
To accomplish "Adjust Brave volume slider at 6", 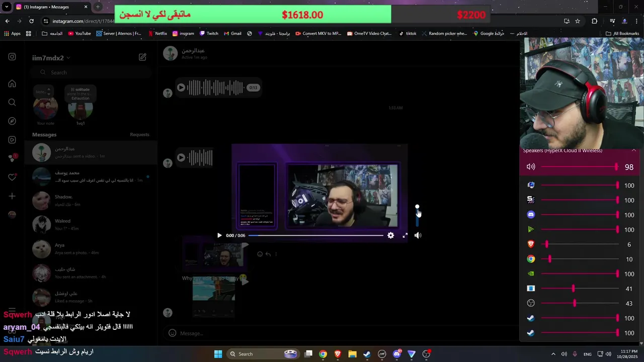I will point(580,244).
